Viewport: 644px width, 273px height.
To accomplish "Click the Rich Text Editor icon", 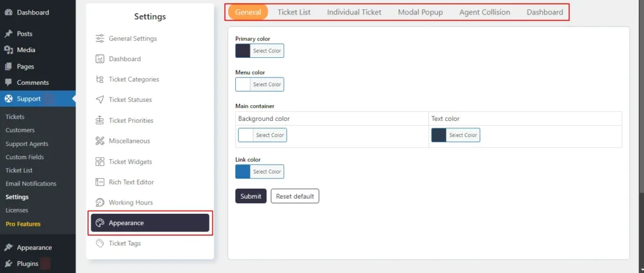I will click(x=100, y=182).
